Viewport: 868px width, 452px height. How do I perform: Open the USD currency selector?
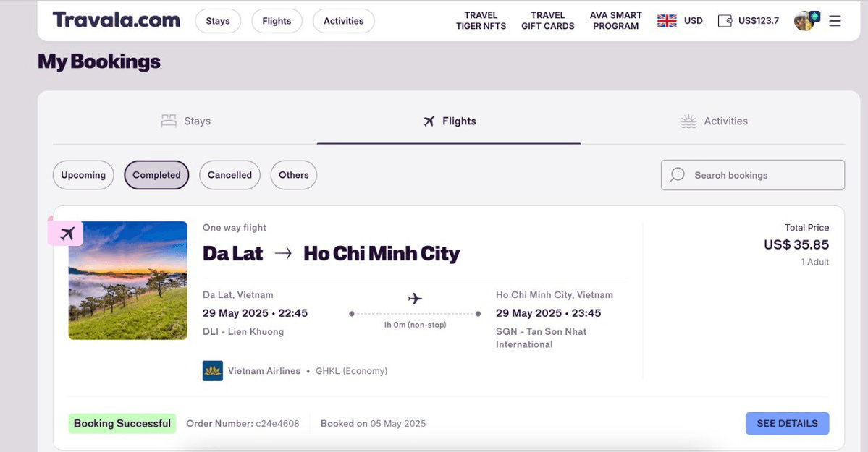coord(694,21)
